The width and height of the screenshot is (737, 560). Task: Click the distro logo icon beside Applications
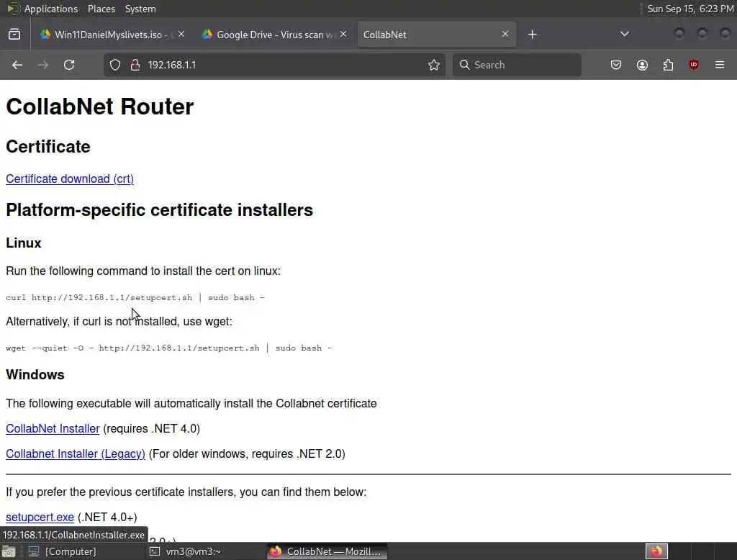coord(13,9)
